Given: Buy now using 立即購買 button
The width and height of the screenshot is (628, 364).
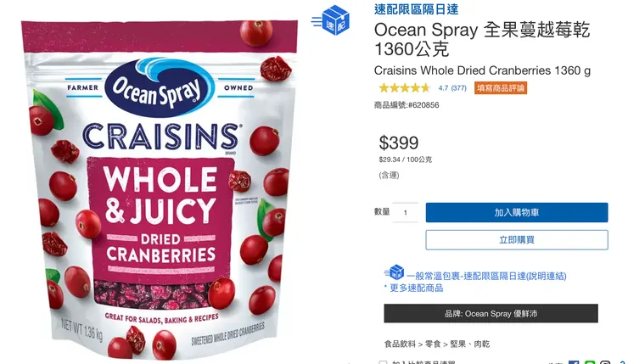Looking at the screenshot, I should click(x=517, y=240).
